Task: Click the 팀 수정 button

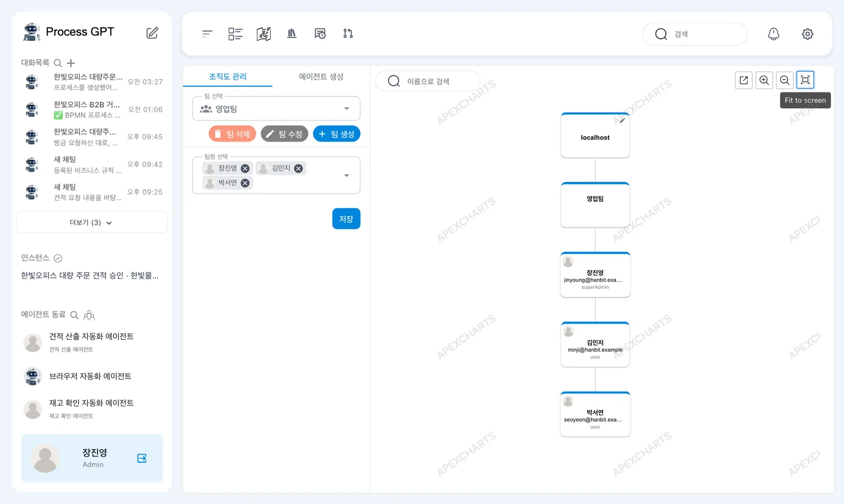Action: [284, 134]
